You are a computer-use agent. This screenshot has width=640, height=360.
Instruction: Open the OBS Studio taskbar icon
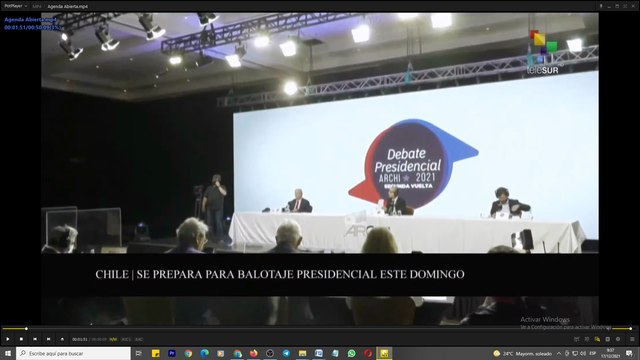270,353
